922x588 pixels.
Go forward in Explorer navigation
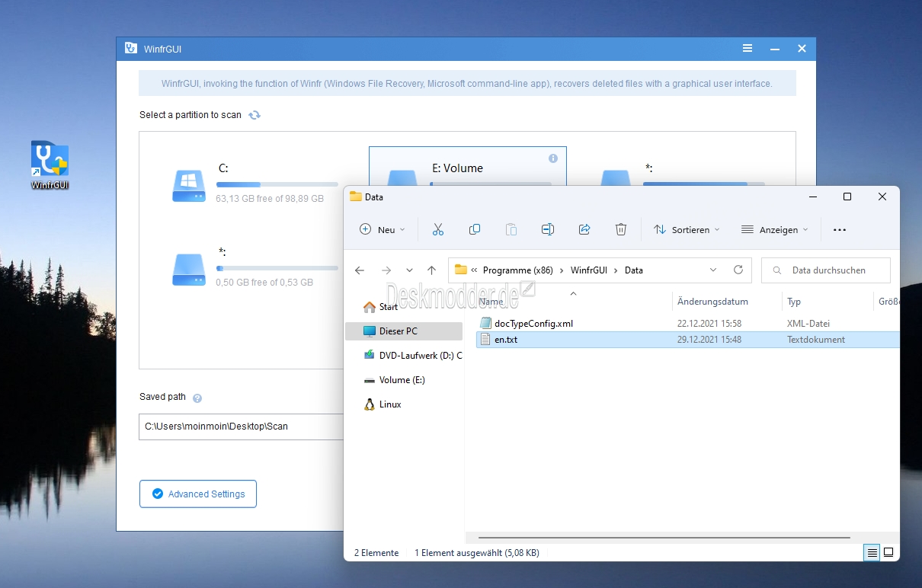click(386, 270)
